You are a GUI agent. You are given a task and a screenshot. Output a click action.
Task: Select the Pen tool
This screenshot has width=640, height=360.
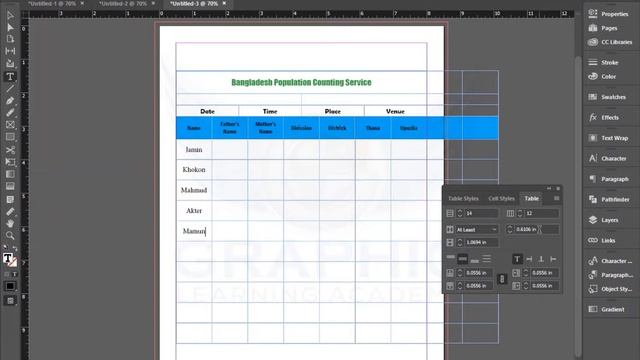coord(10,100)
